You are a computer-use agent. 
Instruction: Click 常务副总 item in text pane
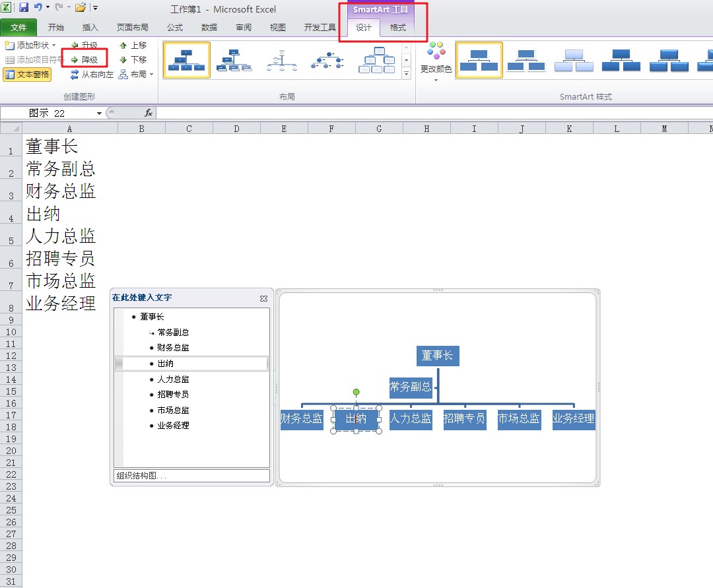point(173,332)
